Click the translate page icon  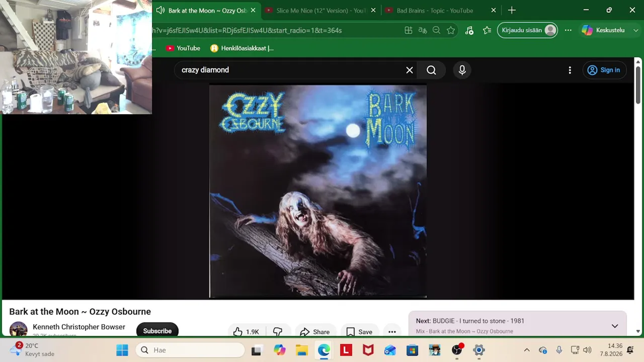click(x=423, y=30)
